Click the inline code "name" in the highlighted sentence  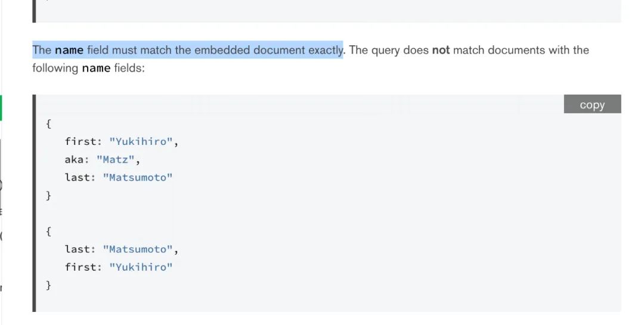coord(69,50)
